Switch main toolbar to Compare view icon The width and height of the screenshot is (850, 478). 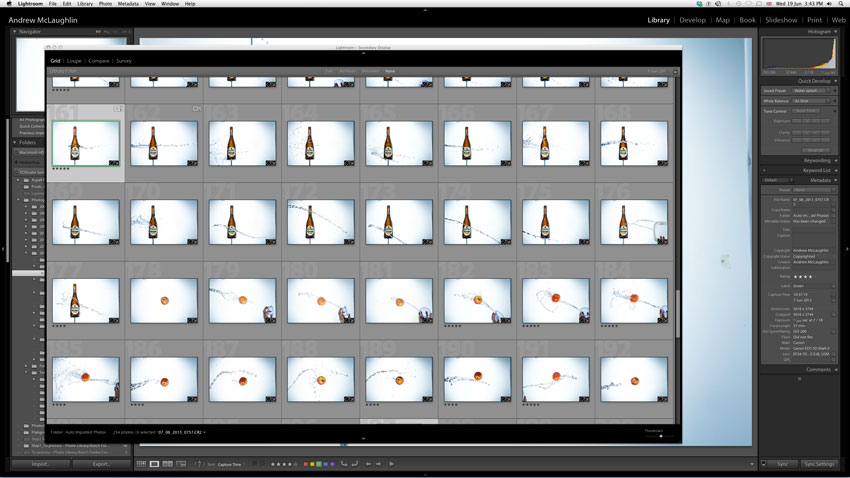pyautogui.click(x=168, y=464)
